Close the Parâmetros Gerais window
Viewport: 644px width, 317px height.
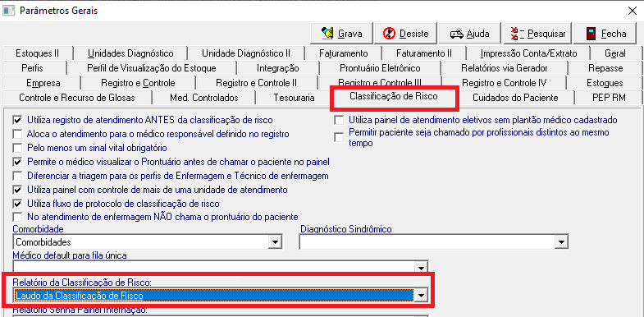(x=633, y=11)
